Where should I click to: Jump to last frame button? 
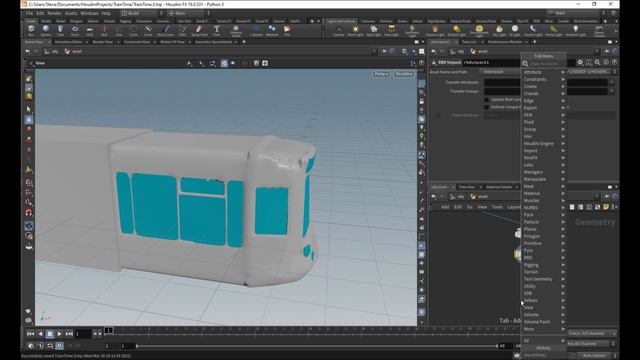(x=69, y=334)
